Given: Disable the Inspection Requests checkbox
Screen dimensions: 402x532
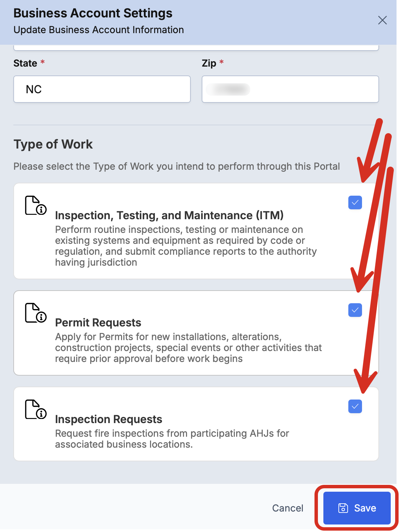Looking at the screenshot, I should [x=355, y=406].
